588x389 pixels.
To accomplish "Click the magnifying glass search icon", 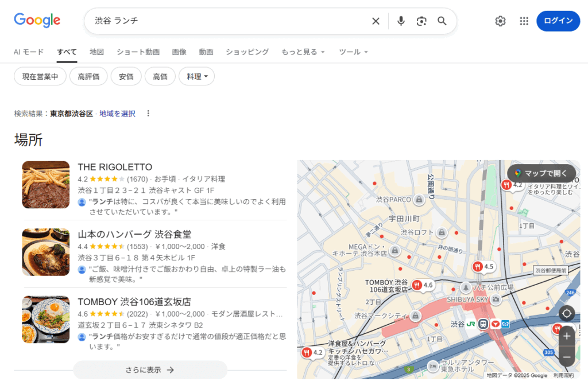I will (442, 21).
